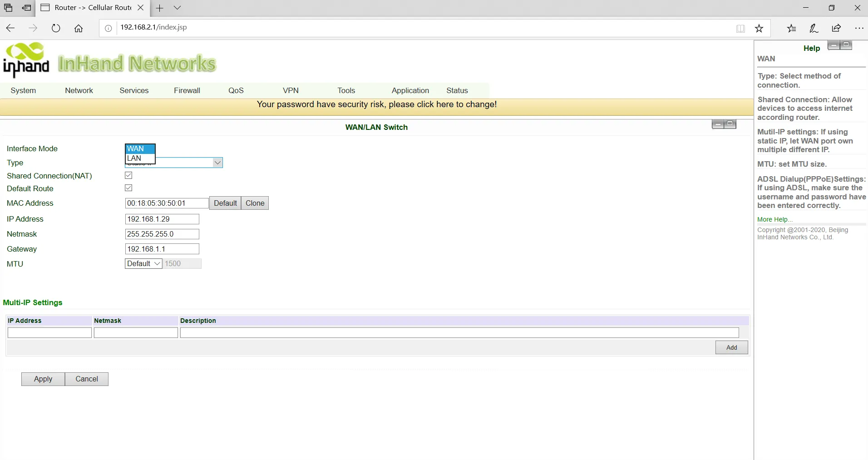Maximize the Help panel

846,45
